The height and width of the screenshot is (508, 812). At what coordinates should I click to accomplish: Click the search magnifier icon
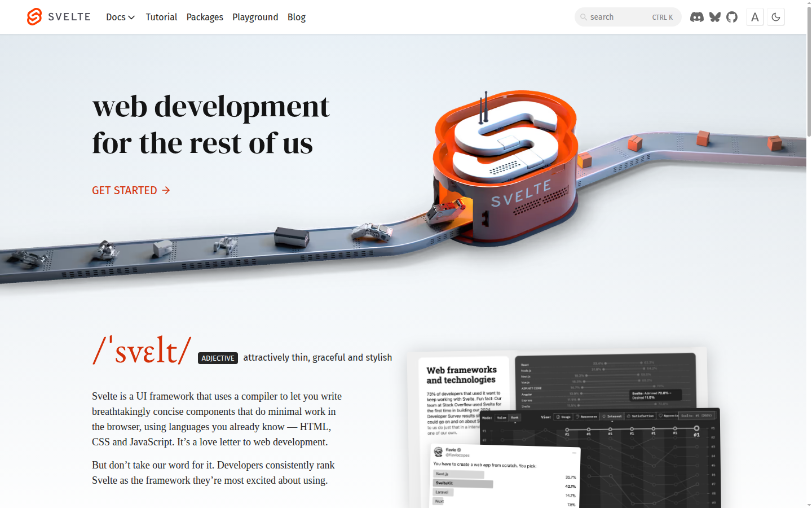coord(584,17)
